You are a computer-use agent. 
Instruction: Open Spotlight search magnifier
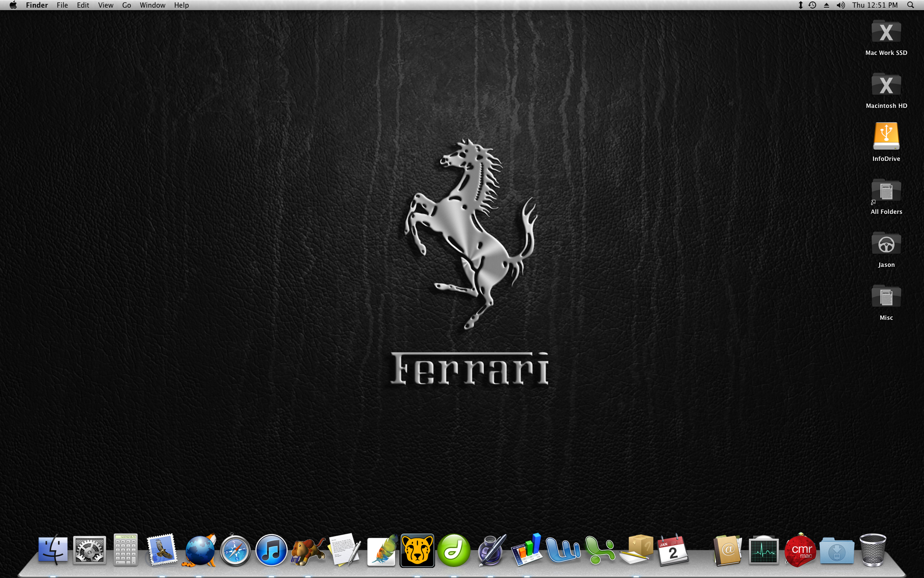(911, 5)
